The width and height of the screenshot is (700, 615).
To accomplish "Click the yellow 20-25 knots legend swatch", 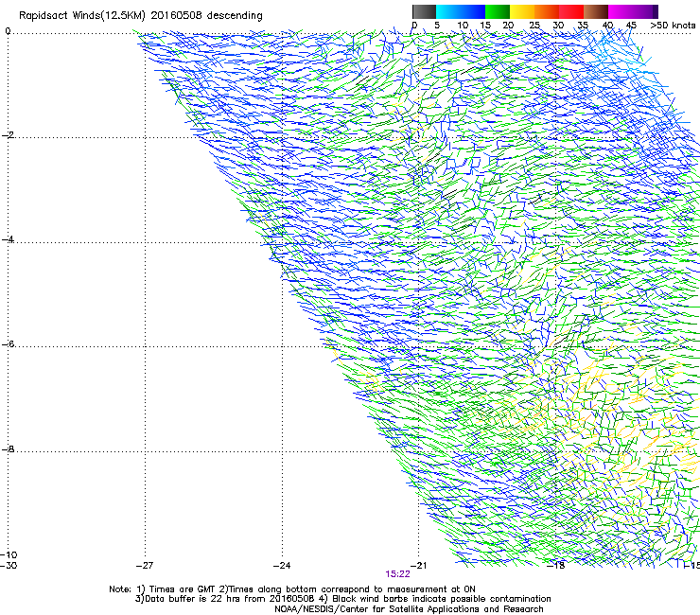I will point(522,11).
